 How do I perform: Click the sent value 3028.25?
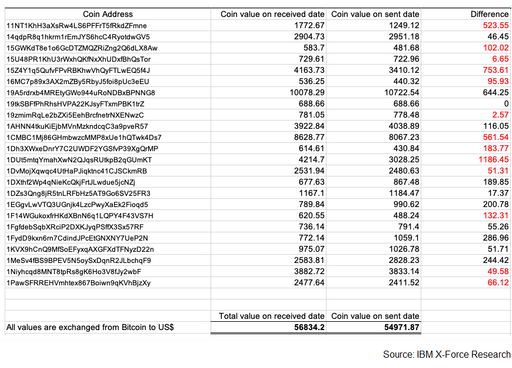(x=404, y=160)
